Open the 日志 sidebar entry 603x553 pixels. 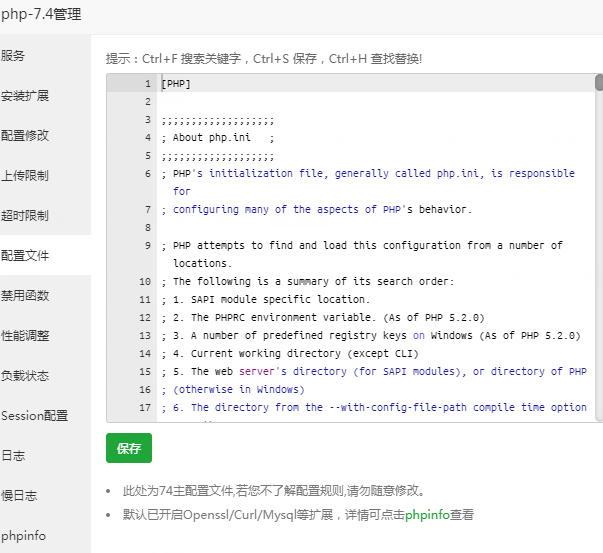coord(12,455)
